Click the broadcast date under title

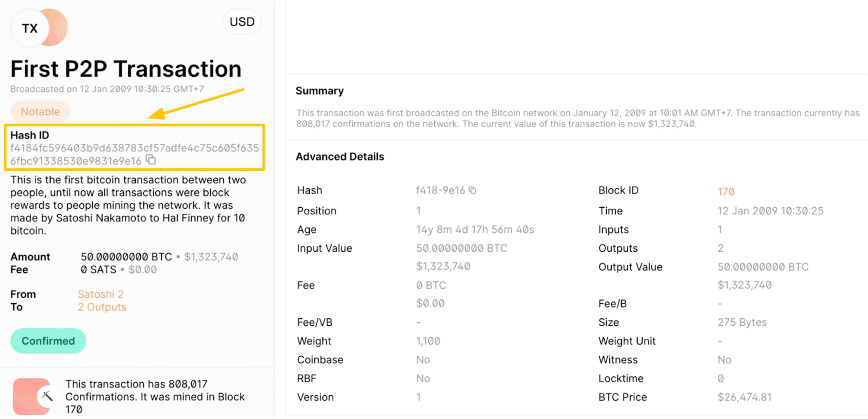107,89
